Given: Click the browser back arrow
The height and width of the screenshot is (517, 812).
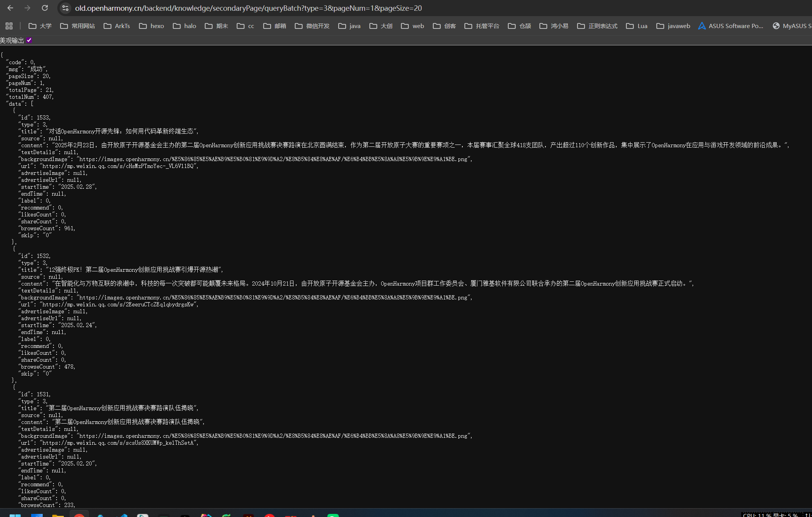Looking at the screenshot, I should point(10,8).
